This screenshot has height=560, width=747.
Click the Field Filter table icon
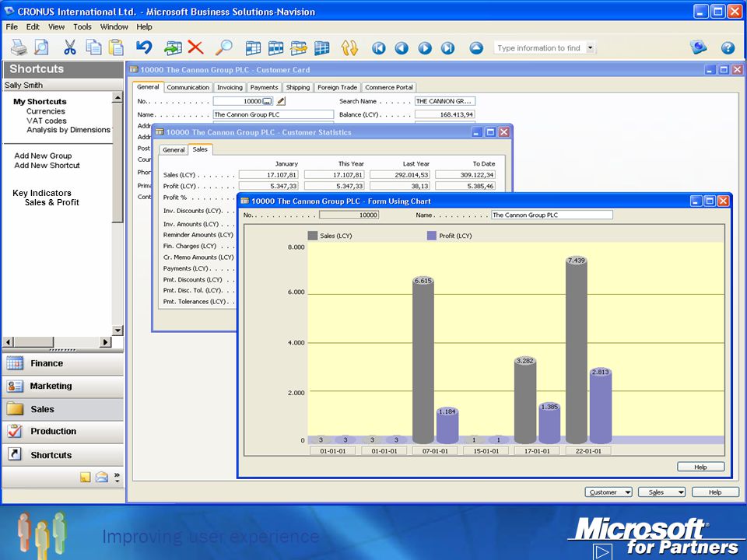point(253,48)
